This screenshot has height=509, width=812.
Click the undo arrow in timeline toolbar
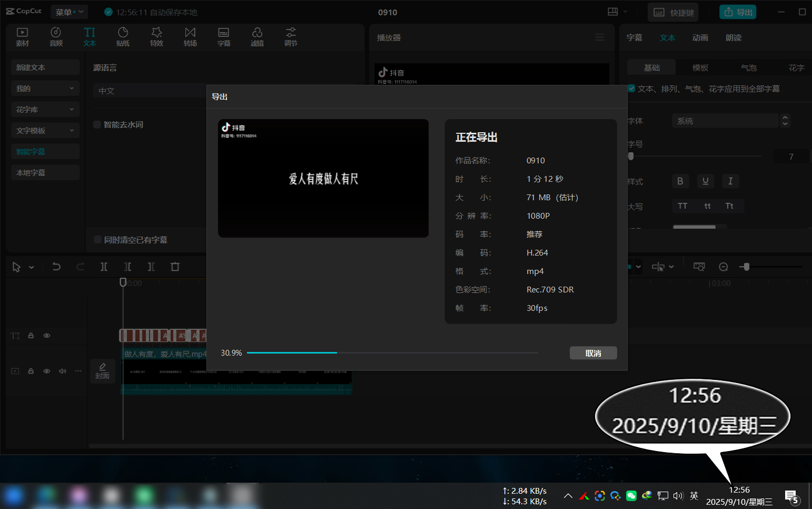tap(56, 267)
